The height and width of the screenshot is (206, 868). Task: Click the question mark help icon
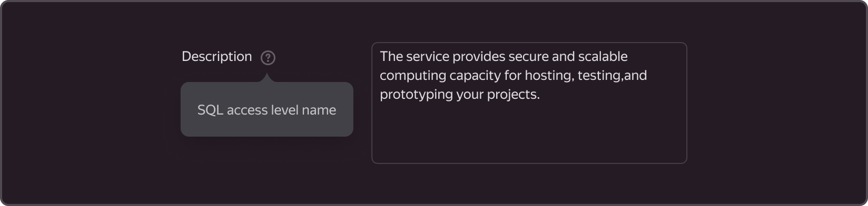[x=268, y=57]
